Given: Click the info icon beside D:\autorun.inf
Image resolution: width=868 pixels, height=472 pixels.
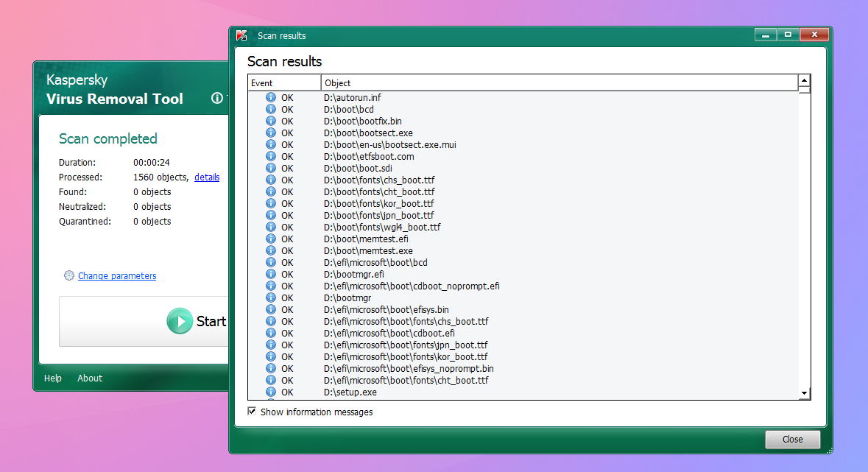Looking at the screenshot, I should (271, 97).
